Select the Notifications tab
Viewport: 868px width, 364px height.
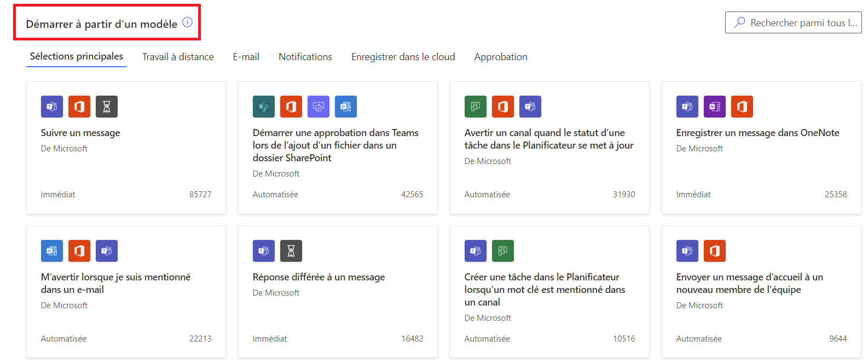305,57
